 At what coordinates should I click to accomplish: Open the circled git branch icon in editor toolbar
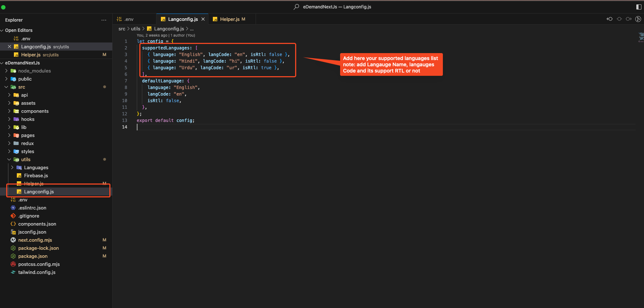point(638,19)
